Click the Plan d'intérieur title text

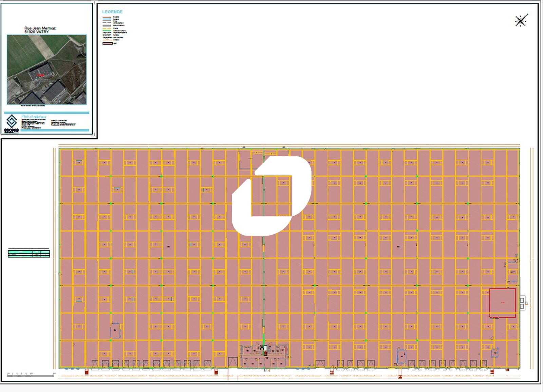point(34,117)
